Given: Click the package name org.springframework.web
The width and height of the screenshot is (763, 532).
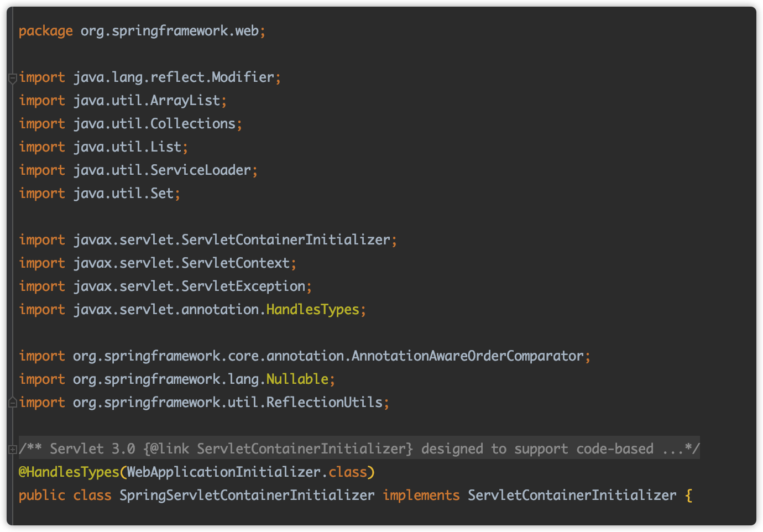Looking at the screenshot, I should tap(169, 30).
